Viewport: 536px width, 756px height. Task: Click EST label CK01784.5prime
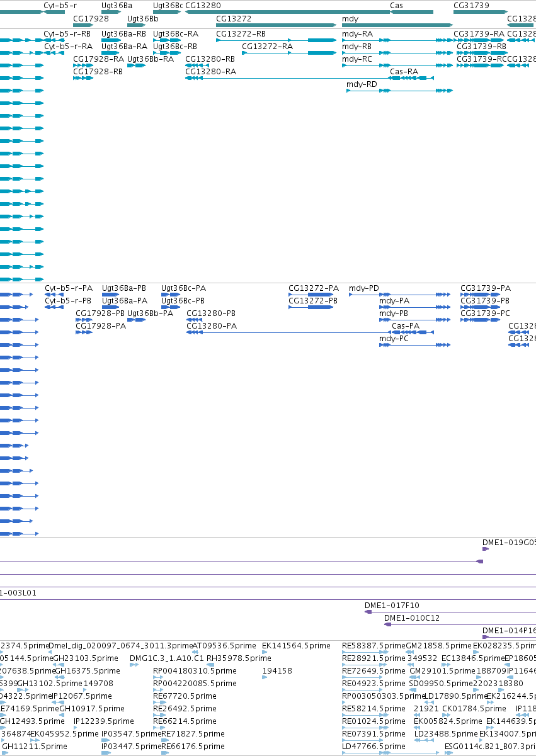tap(475, 708)
